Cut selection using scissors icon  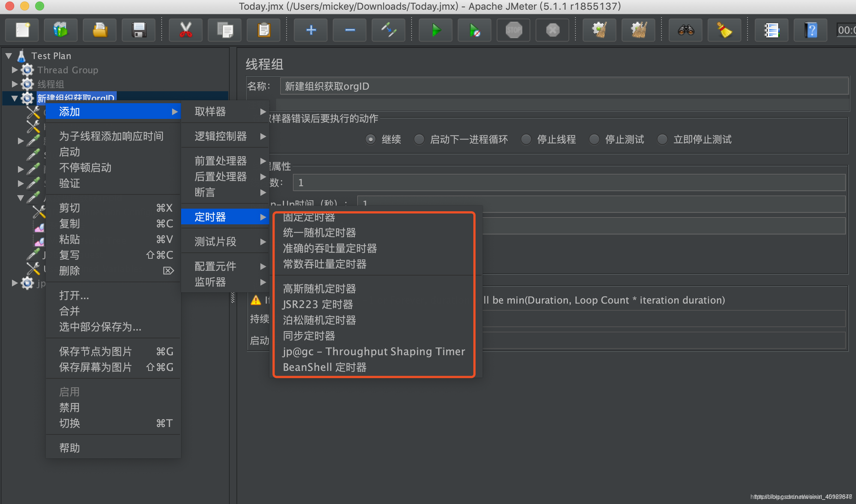[186, 30]
